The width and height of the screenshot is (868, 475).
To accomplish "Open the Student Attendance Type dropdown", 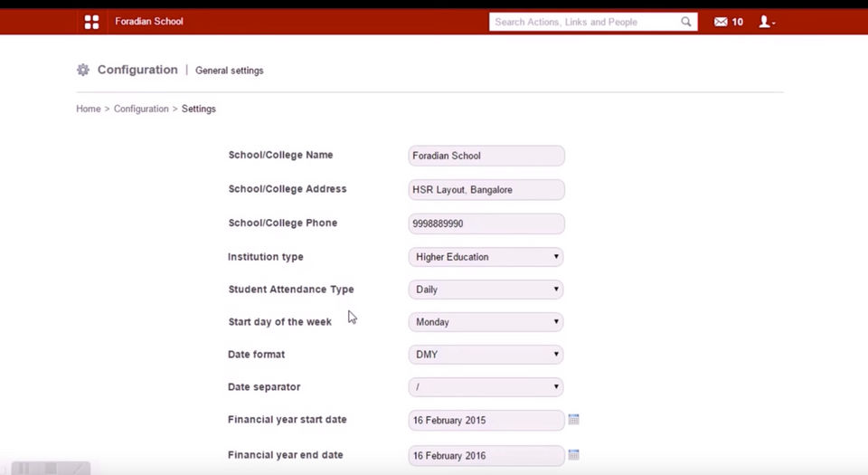I will pyautogui.click(x=486, y=290).
